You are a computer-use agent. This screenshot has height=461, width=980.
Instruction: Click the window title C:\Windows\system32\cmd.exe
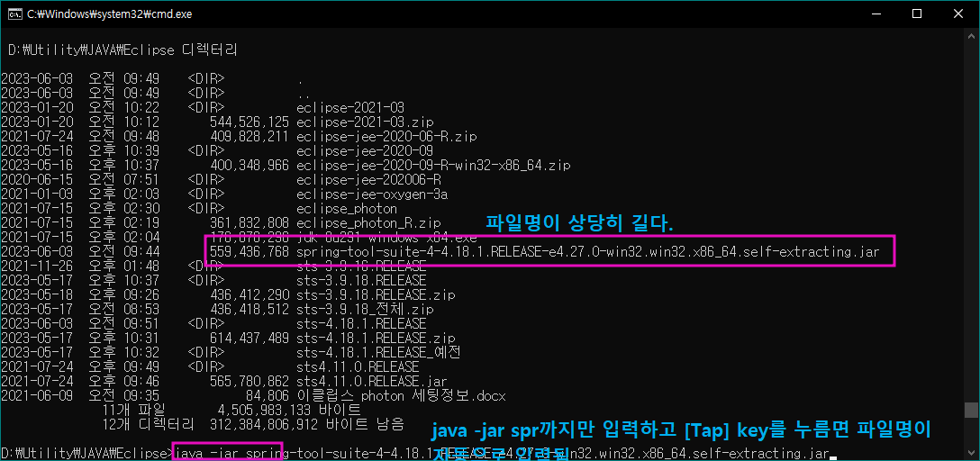[x=109, y=14]
